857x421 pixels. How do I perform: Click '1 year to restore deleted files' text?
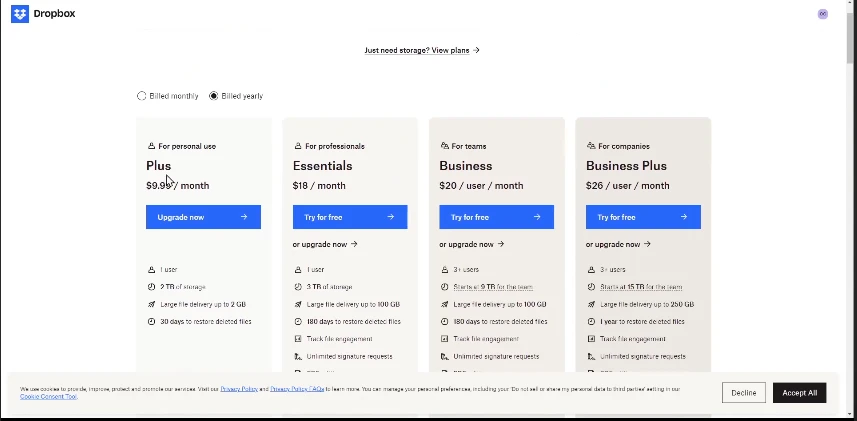[x=642, y=321]
